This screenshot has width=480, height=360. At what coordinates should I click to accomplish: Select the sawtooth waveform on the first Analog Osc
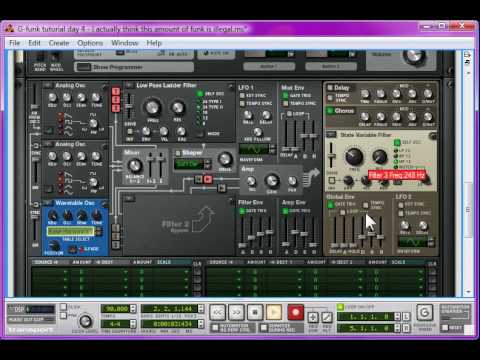point(68,116)
